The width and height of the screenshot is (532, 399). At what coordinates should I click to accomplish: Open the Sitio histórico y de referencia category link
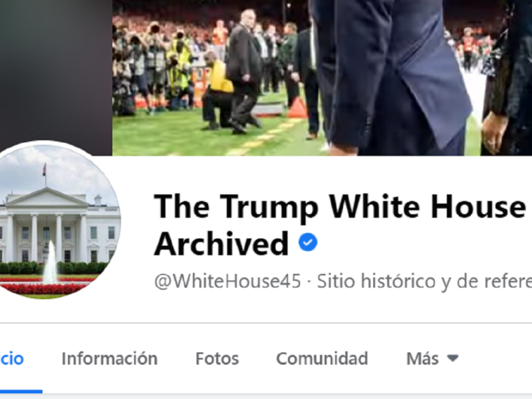[x=424, y=281]
